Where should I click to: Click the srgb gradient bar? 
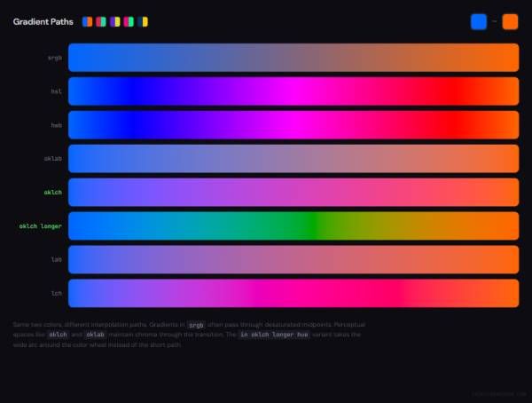click(x=293, y=58)
